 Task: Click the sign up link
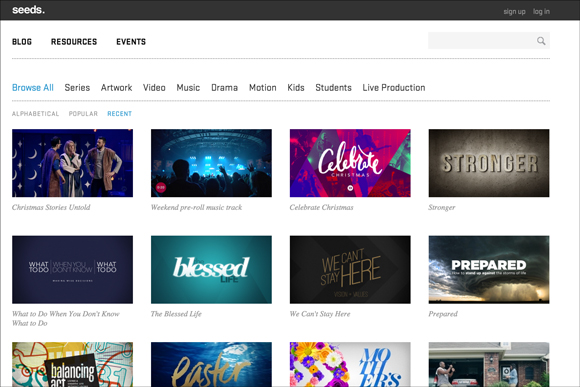tap(514, 11)
